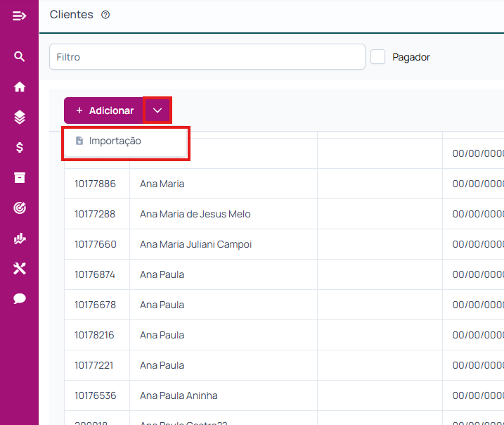Click the archive box icon in the sidebar
The height and width of the screenshot is (425, 504).
[20, 178]
